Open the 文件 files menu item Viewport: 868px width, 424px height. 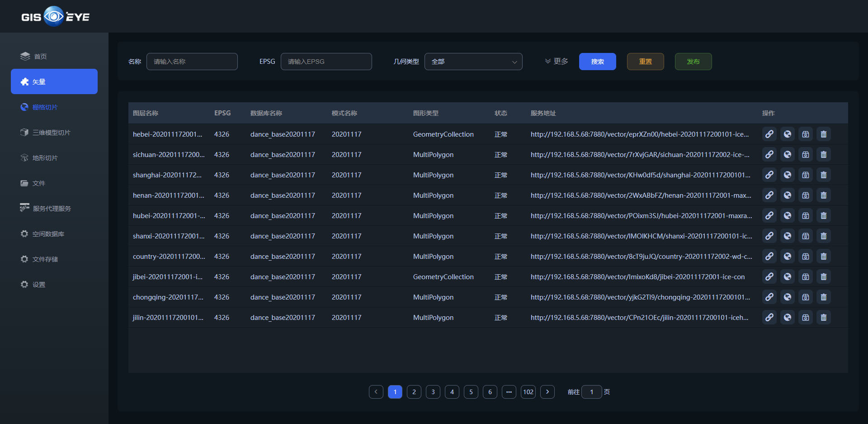pyautogui.click(x=54, y=183)
